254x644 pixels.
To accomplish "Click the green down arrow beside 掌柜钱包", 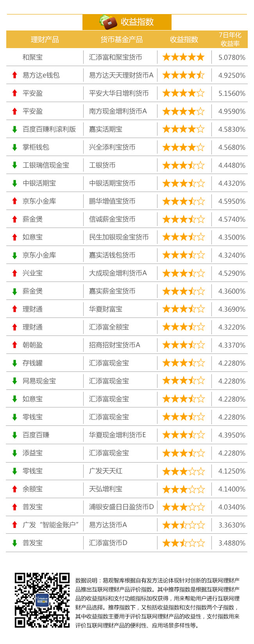I will click(14, 147).
